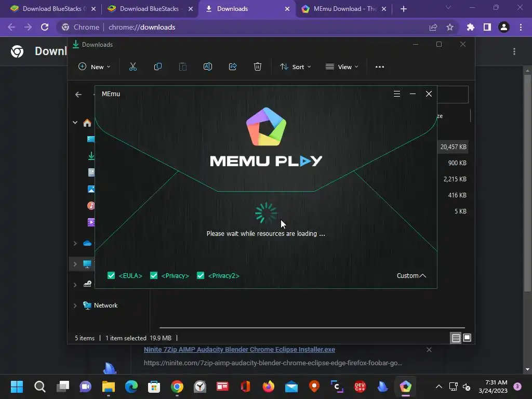Open taskbar Search
This screenshot has width=532, height=399.
[39, 387]
